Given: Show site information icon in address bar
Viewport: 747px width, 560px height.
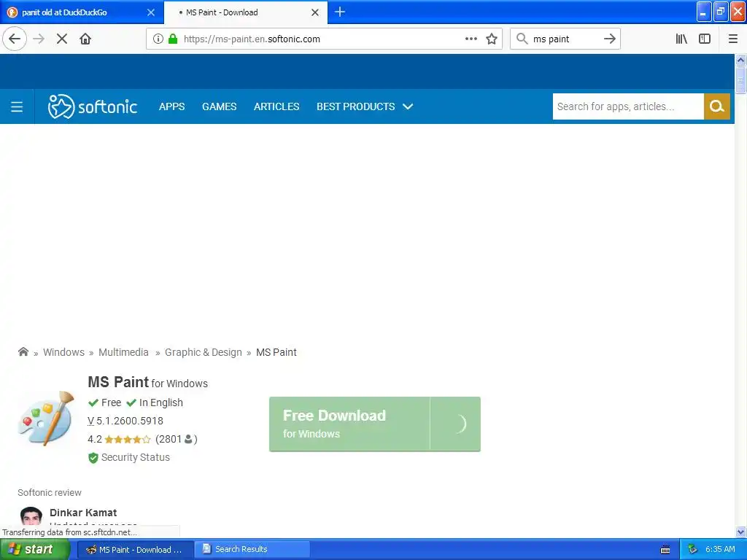Looking at the screenshot, I should point(158,39).
